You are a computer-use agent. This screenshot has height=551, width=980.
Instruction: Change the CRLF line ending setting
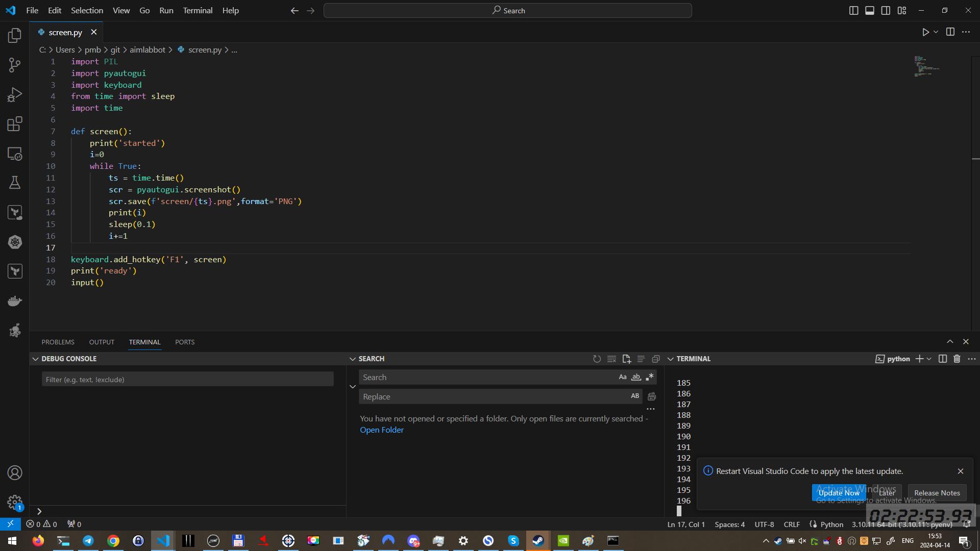pyautogui.click(x=792, y=524)
